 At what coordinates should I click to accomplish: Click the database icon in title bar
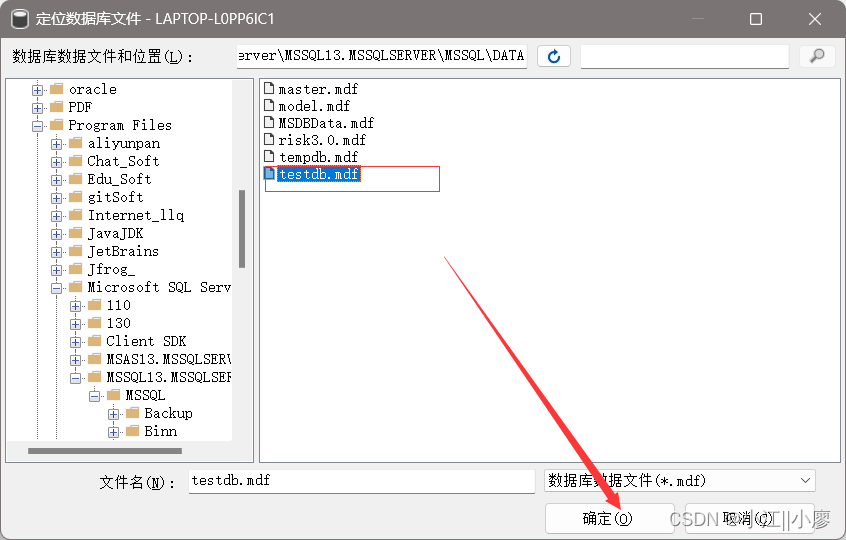click(20, 19)
